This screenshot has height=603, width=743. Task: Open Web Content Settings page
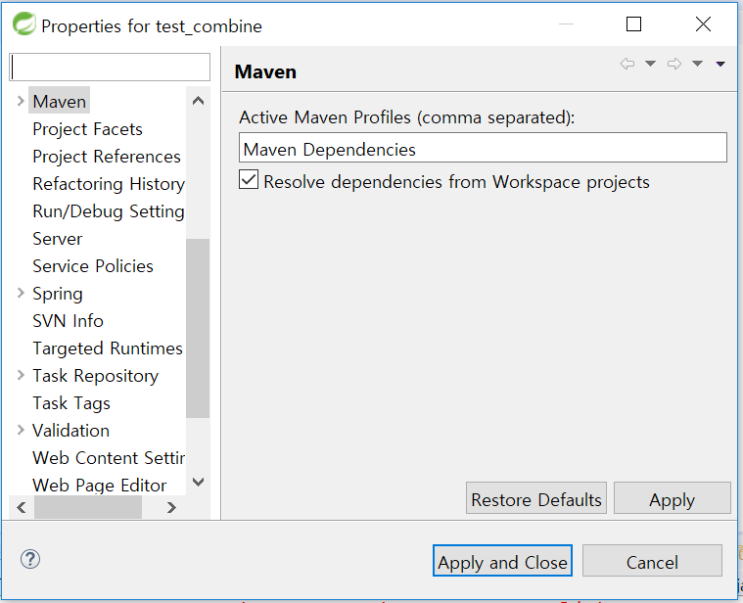(x=109, y=458)
